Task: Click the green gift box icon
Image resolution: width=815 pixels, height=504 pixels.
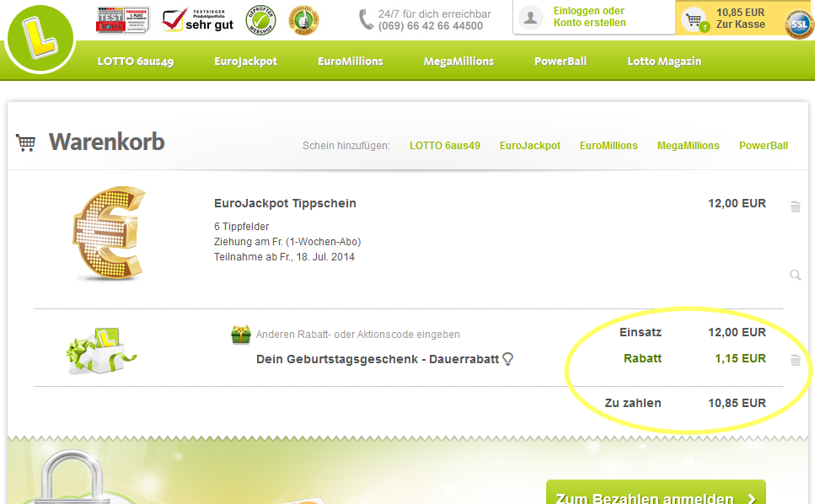Action: [x=241, y=334]
